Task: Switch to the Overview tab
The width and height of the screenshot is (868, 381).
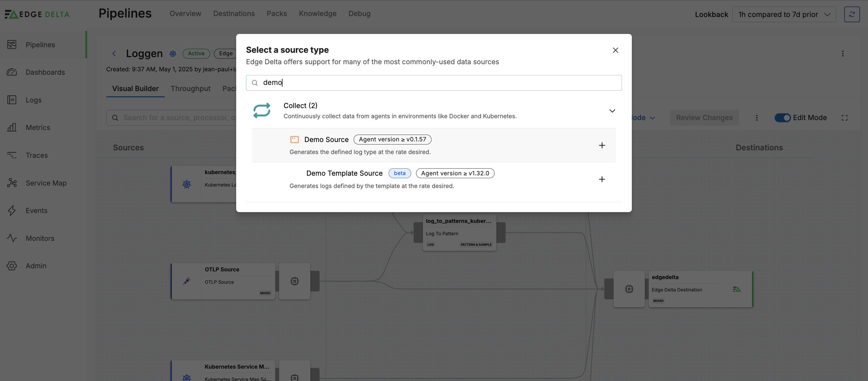Action: [x=185, y=14]
